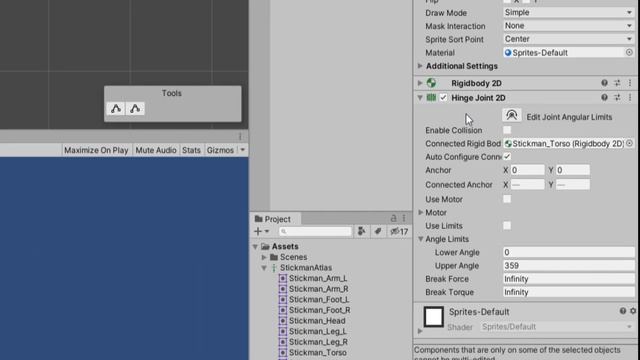Enable the Enable Collision checkbox
640x360 pixels.
coord(507,130)
